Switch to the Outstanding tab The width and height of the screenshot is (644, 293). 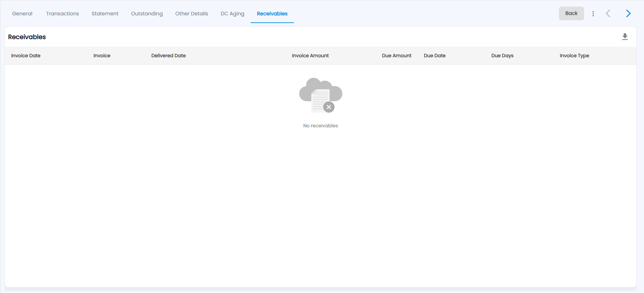point(147,14)
